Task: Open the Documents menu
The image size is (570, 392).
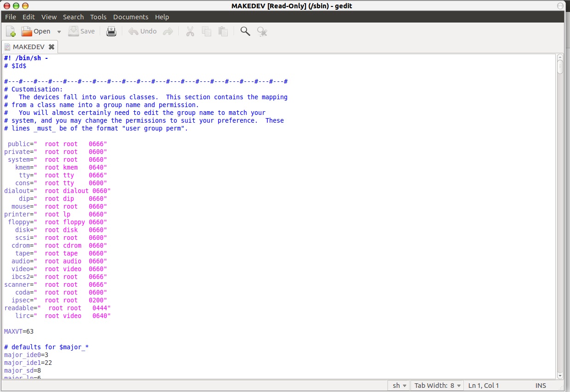Action: click(x=131, y=17)
